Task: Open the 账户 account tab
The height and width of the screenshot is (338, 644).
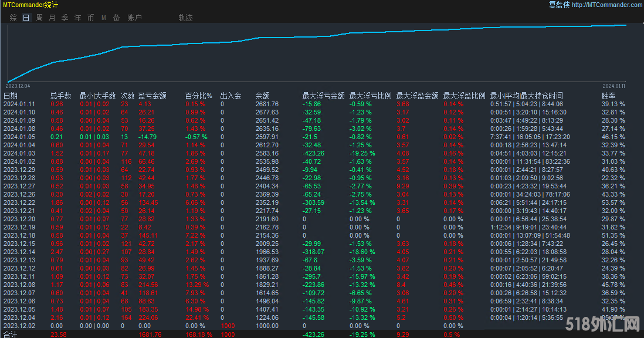Action: (x=134, y=18)
